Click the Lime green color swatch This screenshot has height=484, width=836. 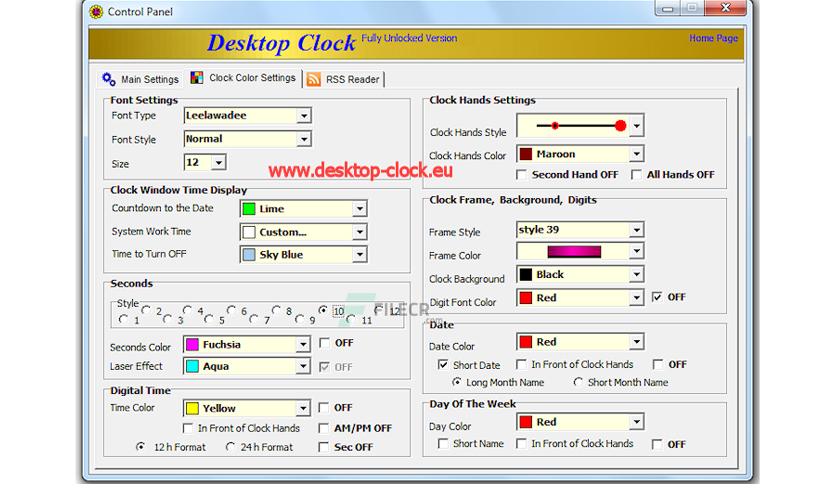pyautogui.click(x=249, y=209)
